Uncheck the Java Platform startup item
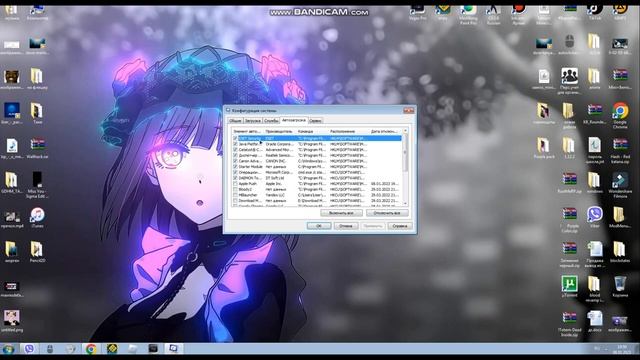This screenshot has height=360, width=640. (x=235, y=144)
